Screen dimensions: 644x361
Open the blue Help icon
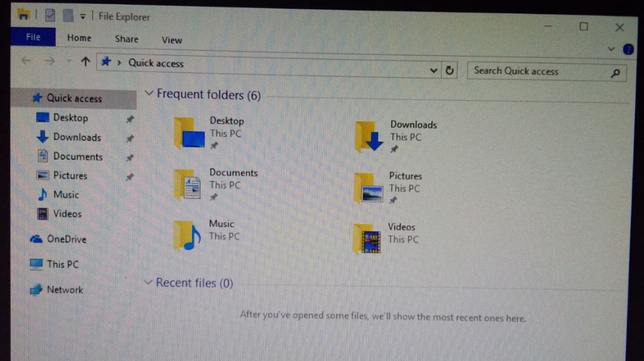[628, 50]
